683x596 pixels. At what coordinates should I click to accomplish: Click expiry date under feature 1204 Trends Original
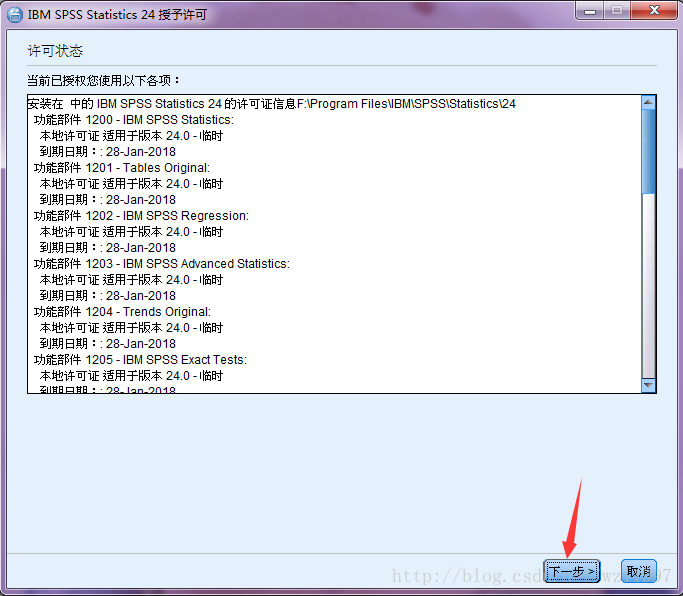[x=108, y=343]
